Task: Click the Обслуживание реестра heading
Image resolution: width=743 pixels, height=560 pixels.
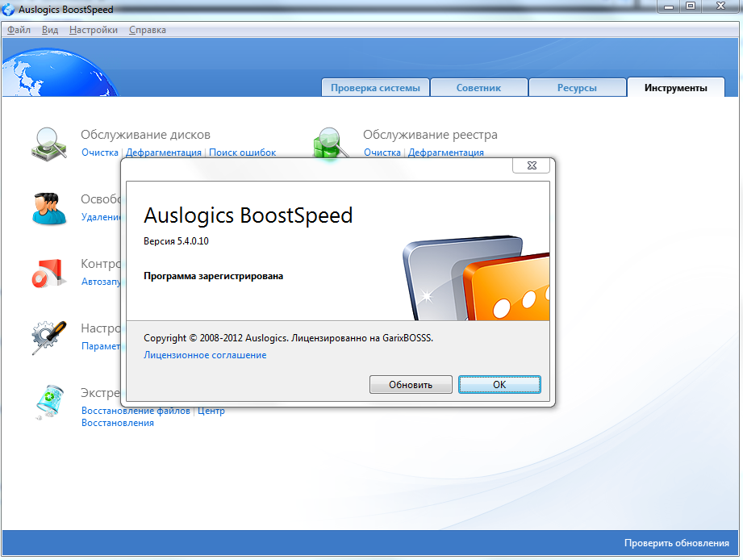Action: tap(430, 135)
